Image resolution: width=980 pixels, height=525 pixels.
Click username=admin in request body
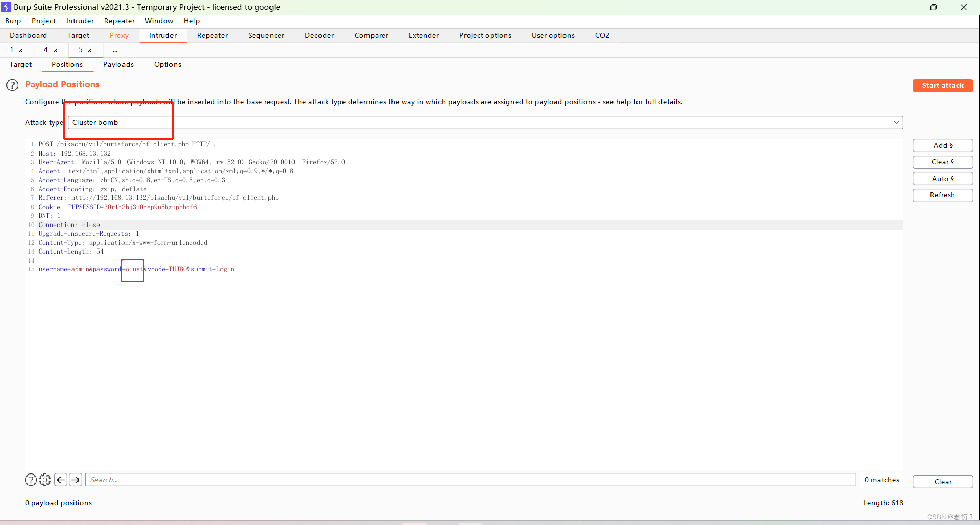pos(64,269)
